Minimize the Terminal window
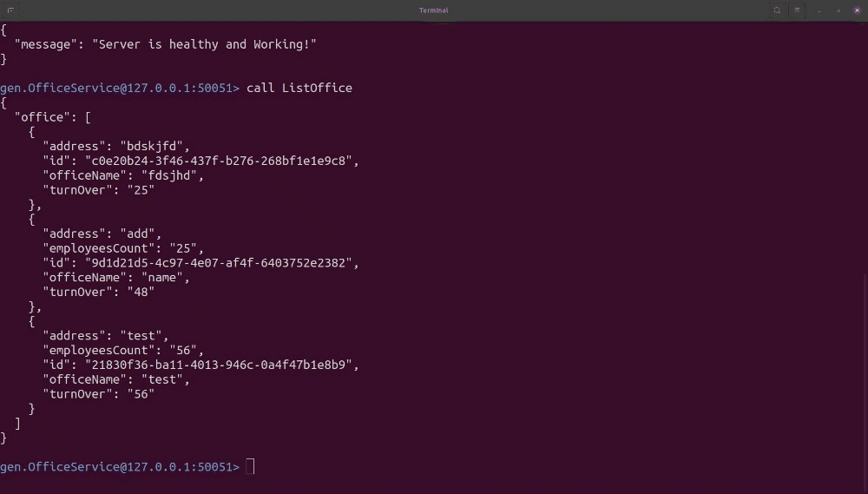The width and height of the screenshot is (868, 494). click(819, 10)
